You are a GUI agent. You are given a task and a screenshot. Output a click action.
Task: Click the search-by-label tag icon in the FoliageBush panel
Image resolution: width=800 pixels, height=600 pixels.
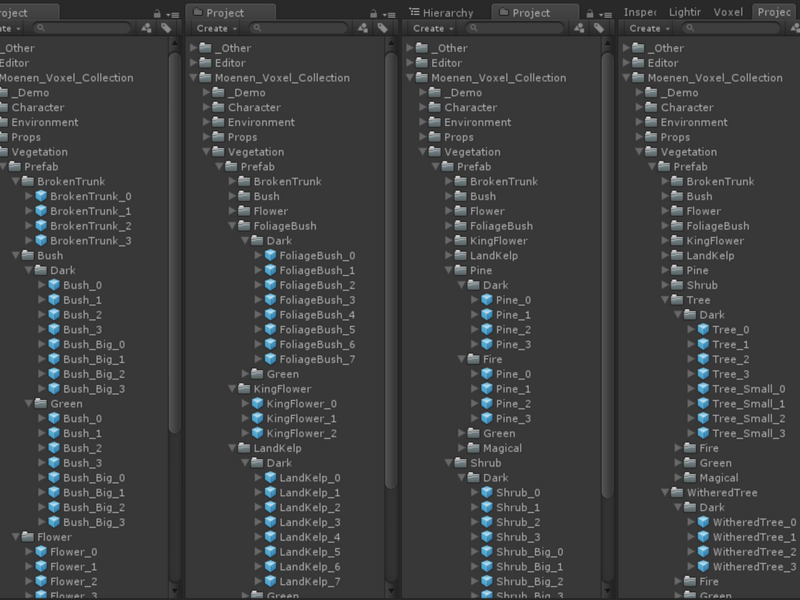pyautogui.click(x=383, y=28)
